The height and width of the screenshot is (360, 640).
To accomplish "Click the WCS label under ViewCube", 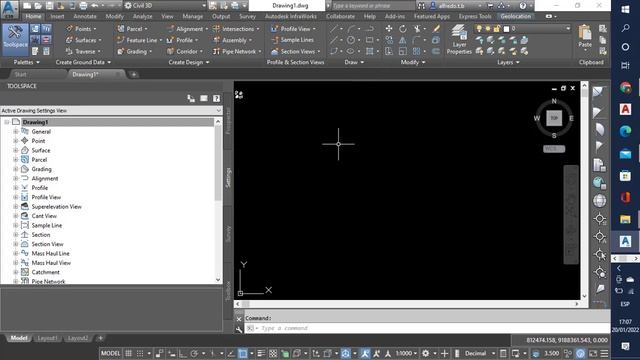I will (554, 149).
